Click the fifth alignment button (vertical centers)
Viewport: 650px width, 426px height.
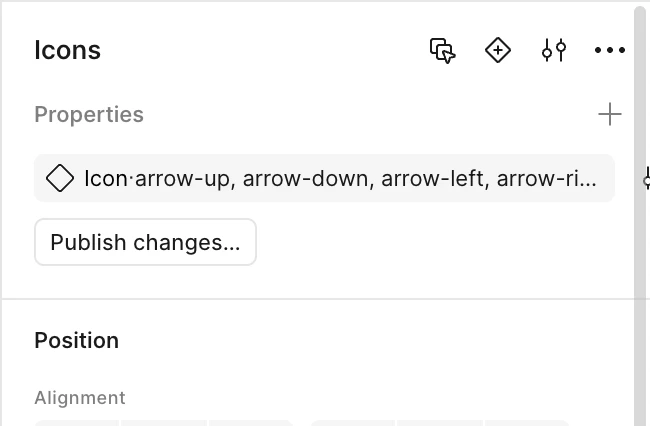[x=440, y=423]
